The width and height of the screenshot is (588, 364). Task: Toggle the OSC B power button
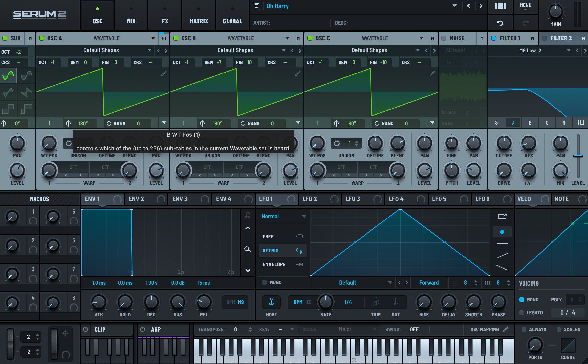pyautogui.click(x=176, y=38)
